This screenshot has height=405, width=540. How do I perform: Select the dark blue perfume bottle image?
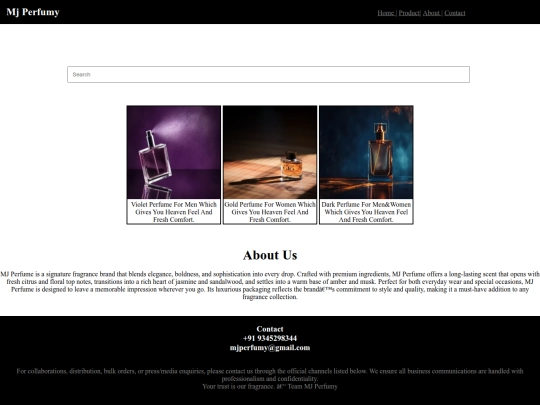(x=366, y=152)
